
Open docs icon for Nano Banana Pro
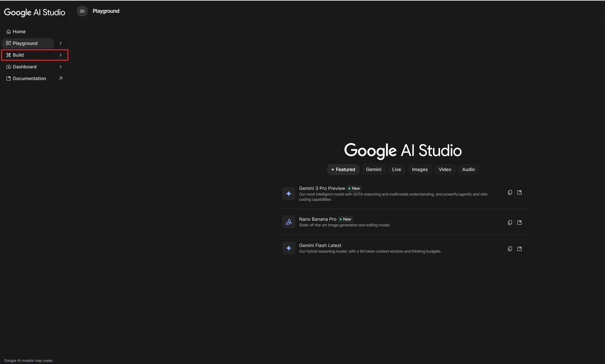point(519,222)
